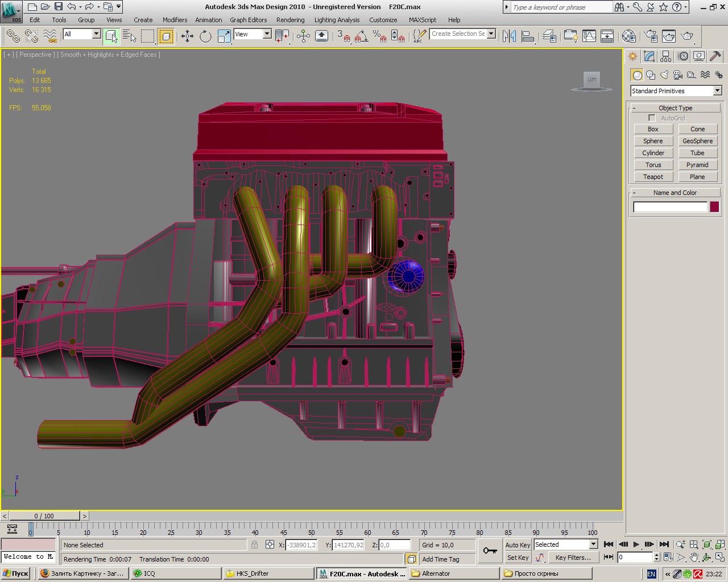
Task: Switch to Modify command panel tab
Action: coord(650,56)
